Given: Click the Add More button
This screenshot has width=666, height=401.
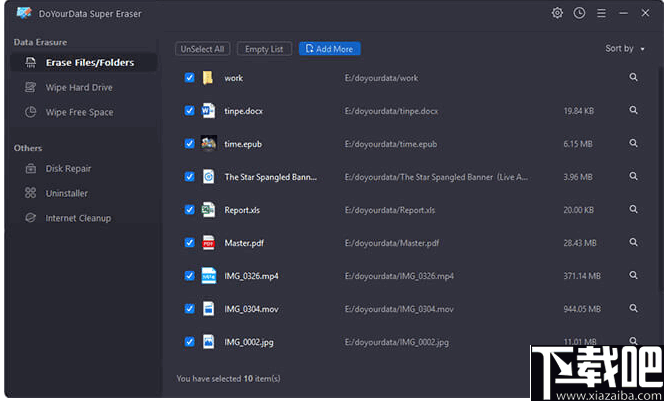Looking at the screenshot, I should point(330,49).
